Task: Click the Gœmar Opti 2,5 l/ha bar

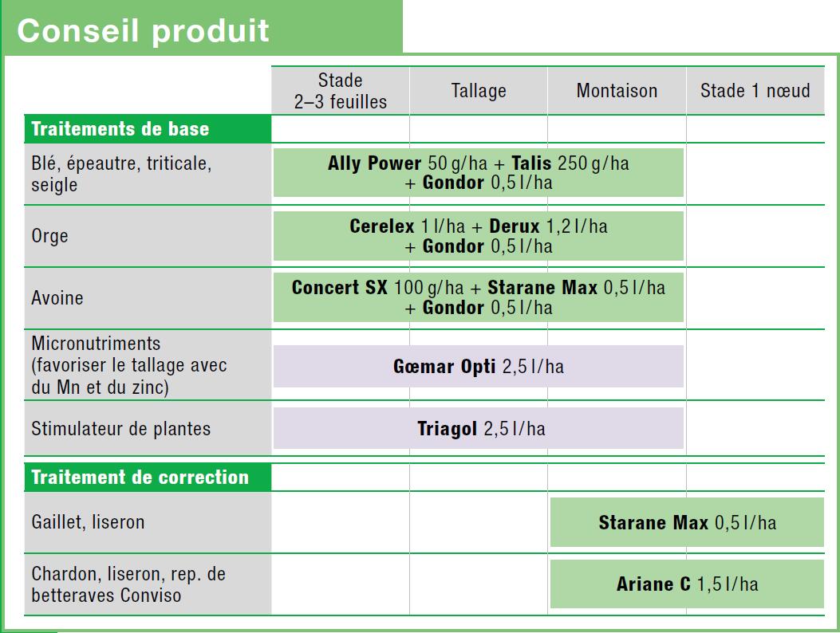Action: pos(479,367)
